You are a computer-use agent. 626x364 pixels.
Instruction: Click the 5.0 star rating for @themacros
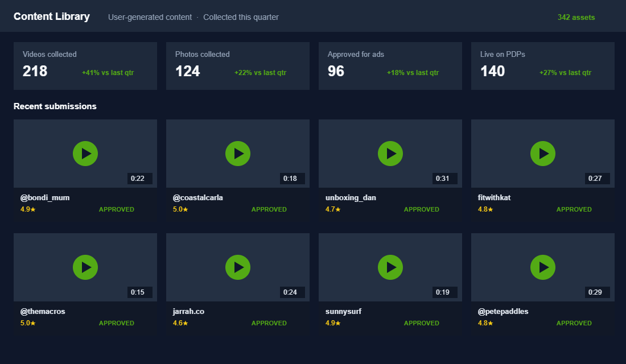(x=28, y=323)
